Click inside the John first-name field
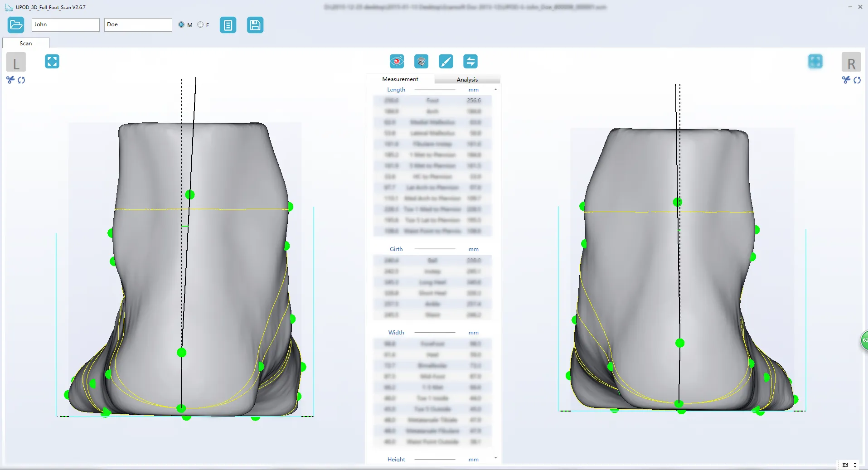 pos(65,24)
